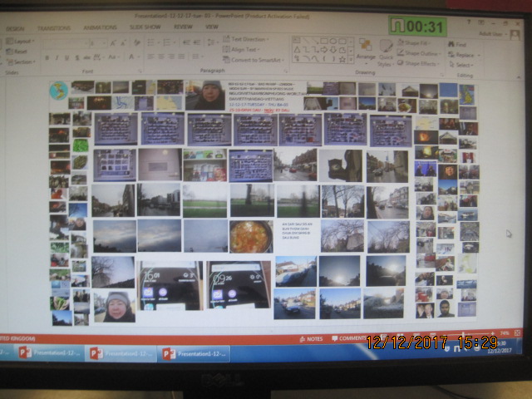
Task: Toggle Italic formatting in Font group
Action: 57,57
